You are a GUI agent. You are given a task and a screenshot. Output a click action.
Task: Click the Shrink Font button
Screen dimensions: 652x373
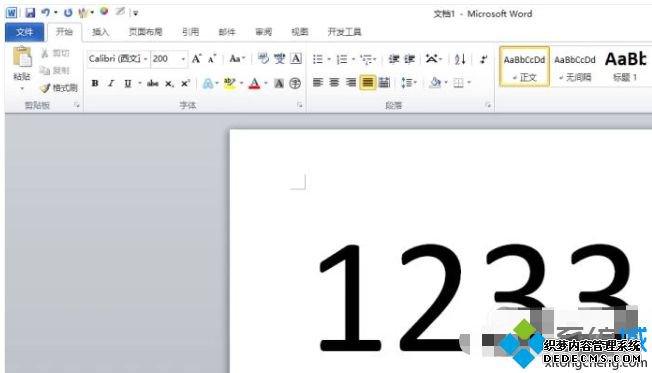pyautogui.click(x=212, y=59)
